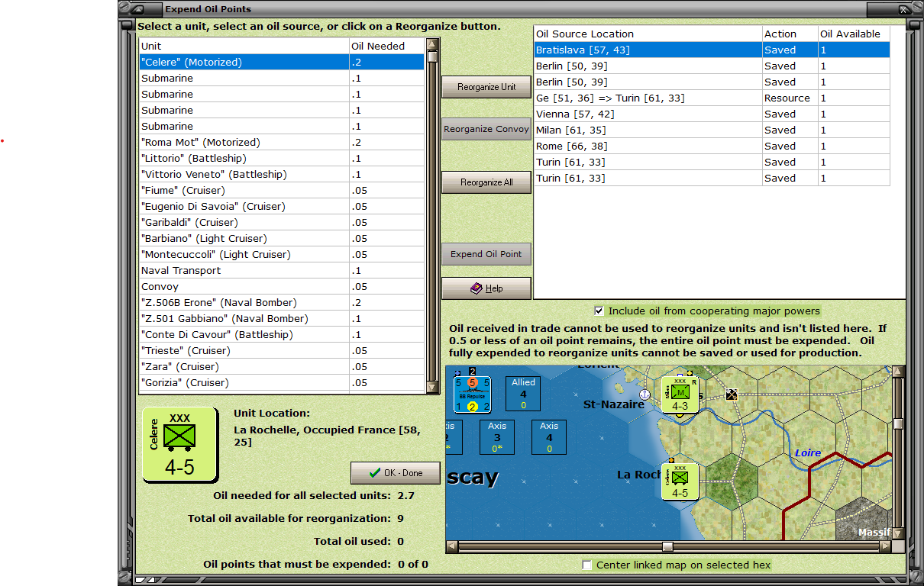
Task: Click the large Celere unit counter beside Unit Location
Action: [180, 444]
